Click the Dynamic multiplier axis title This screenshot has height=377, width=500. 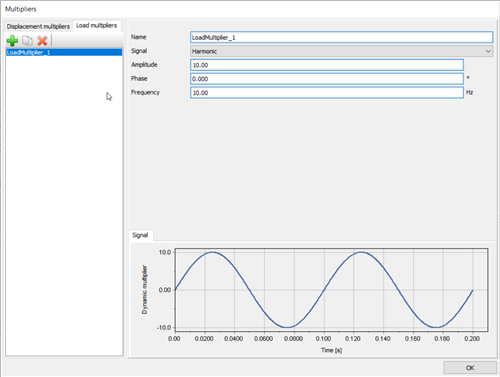pos(144,290)
